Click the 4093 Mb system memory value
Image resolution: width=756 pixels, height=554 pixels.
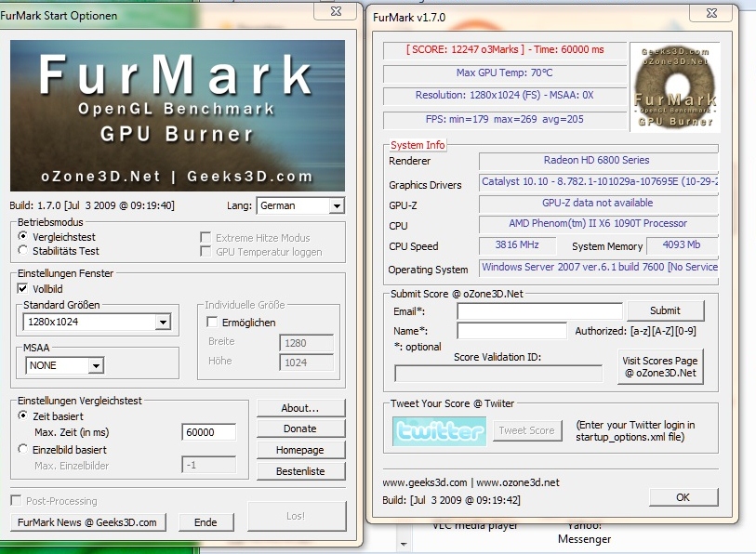(x=682, y=244)
